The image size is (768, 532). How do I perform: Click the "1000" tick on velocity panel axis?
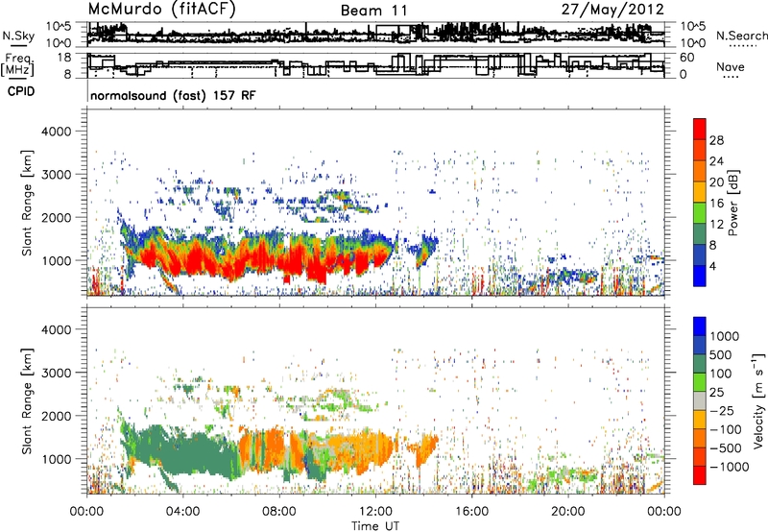click(x=56, y=459)
